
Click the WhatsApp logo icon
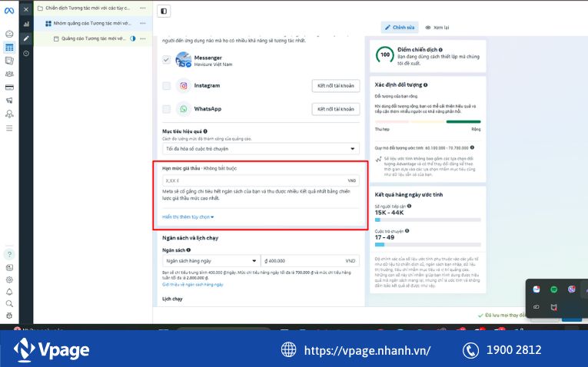click(x=184, y=109)
